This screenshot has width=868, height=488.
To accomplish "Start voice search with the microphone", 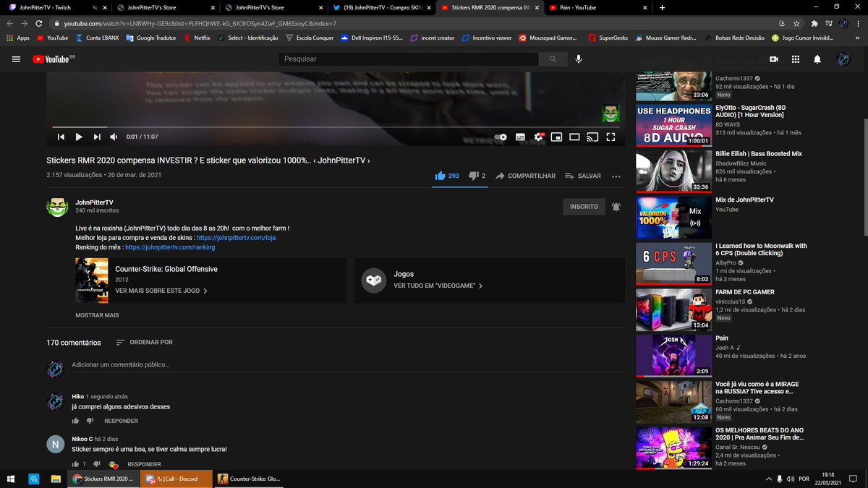I will 579,59.
